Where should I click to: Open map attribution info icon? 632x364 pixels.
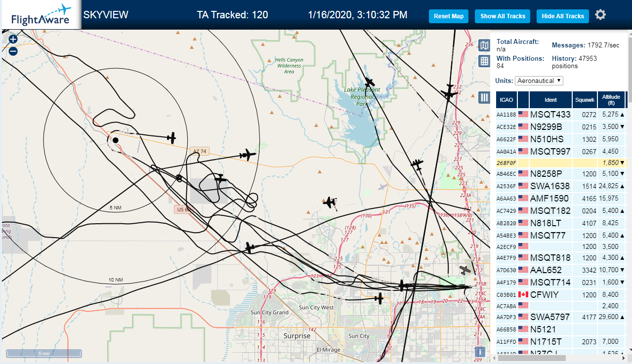[x=479, y=352]
